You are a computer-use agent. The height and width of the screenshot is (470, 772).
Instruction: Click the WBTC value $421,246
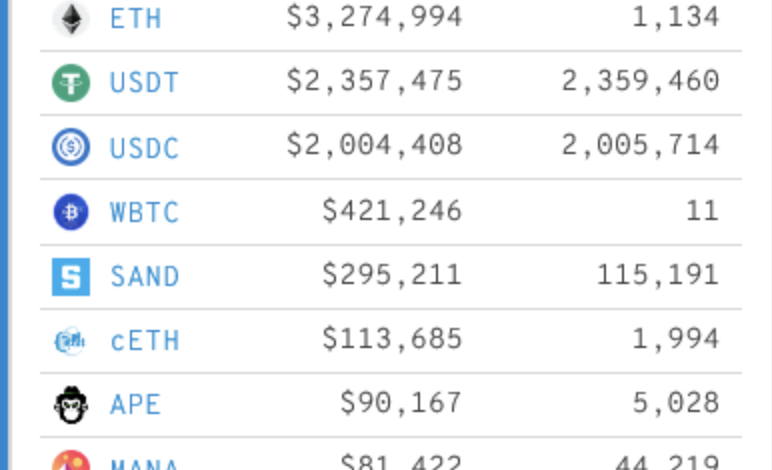[392, 211]
